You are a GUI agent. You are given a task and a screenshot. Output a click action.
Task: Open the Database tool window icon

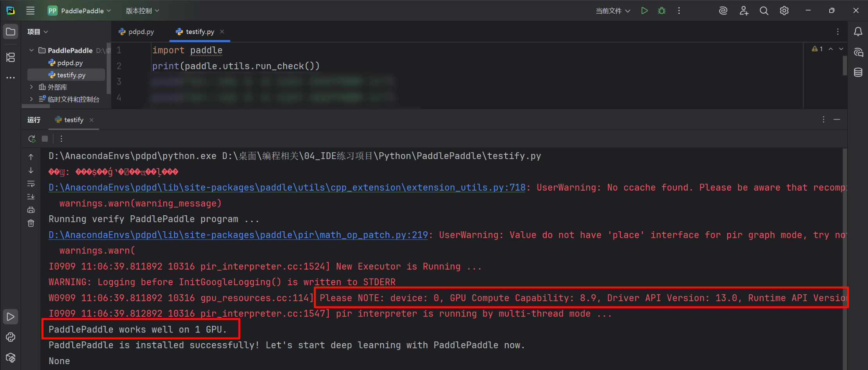[858, 72]
